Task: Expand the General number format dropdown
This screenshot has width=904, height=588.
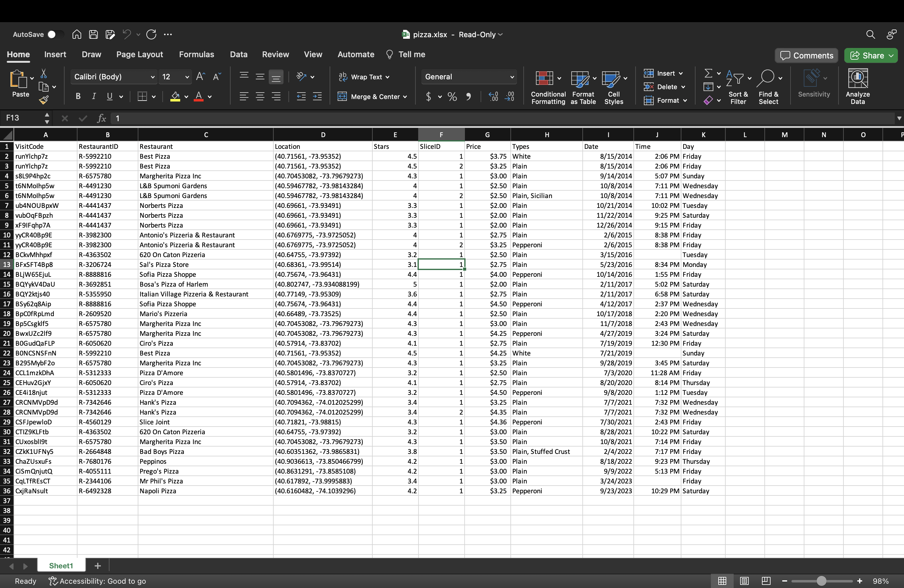Action: point(513,77)
